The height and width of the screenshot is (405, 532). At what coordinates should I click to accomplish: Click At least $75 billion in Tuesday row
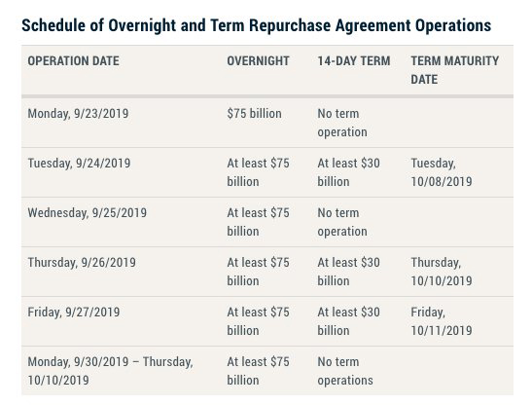(258, 172)
